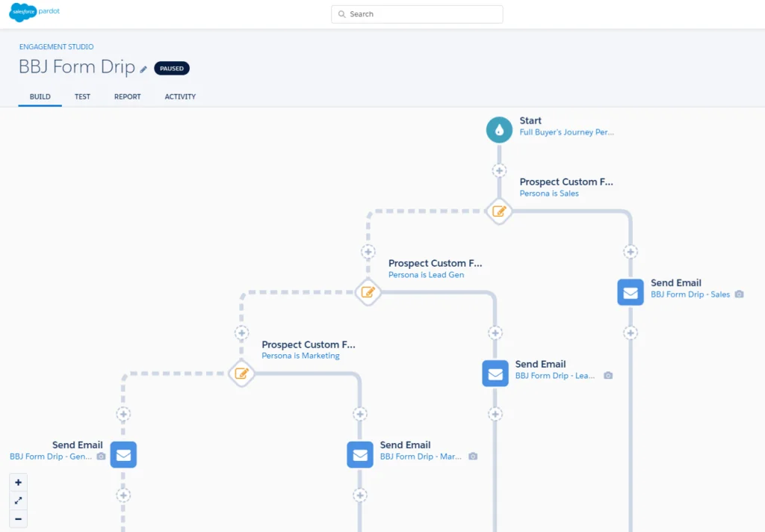Click the Persona is Sales link

pyautogui.click(x=549, y=194)
